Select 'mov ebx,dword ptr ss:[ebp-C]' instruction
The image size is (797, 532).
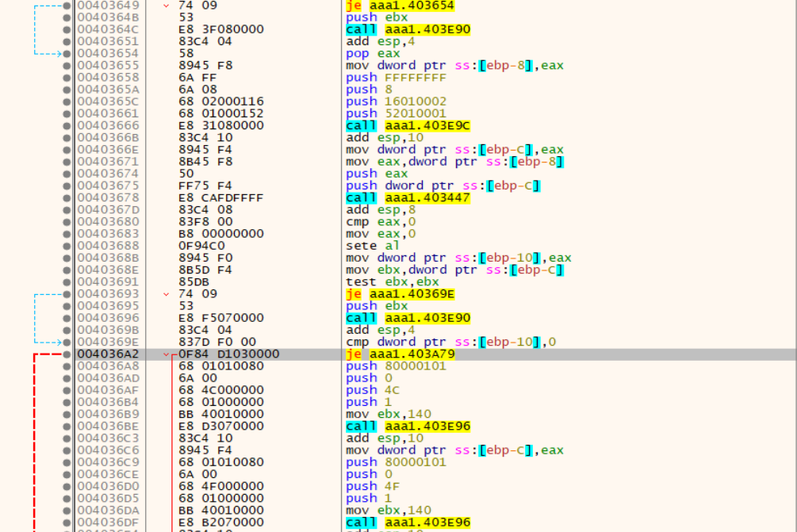click(455, 270)
